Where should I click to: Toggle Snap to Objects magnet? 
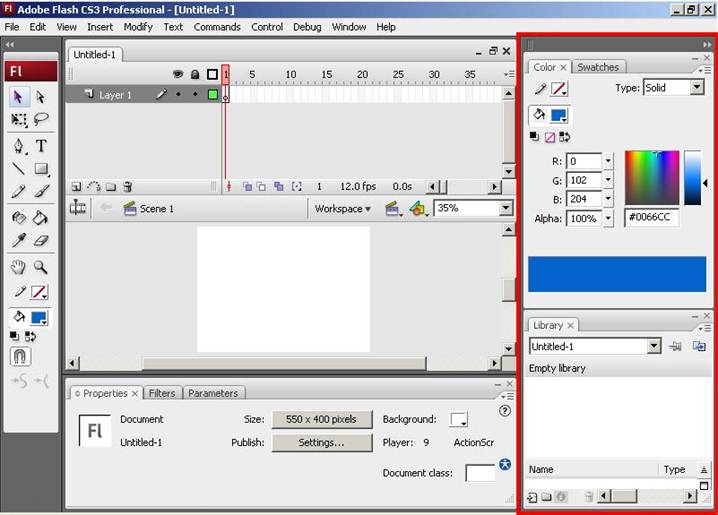coord(20,356)
